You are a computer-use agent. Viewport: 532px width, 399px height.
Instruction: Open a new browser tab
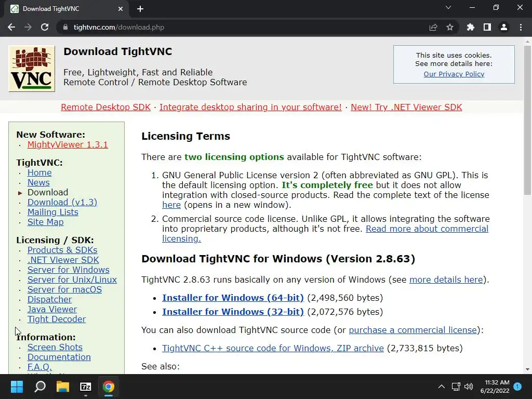pyautogui.click(x=140, y=9)
